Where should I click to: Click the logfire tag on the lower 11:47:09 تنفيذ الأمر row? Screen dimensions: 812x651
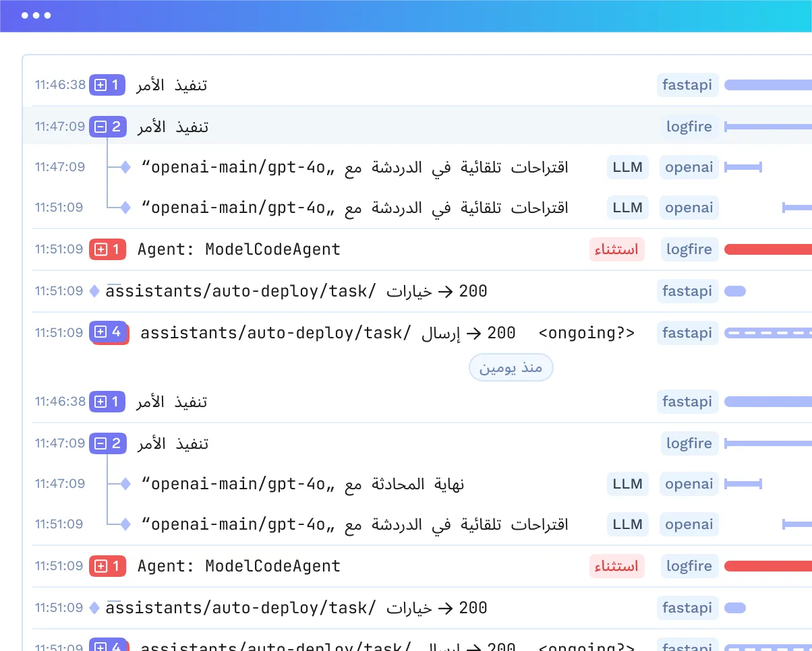pyautogui.click(x=689, y=443)
